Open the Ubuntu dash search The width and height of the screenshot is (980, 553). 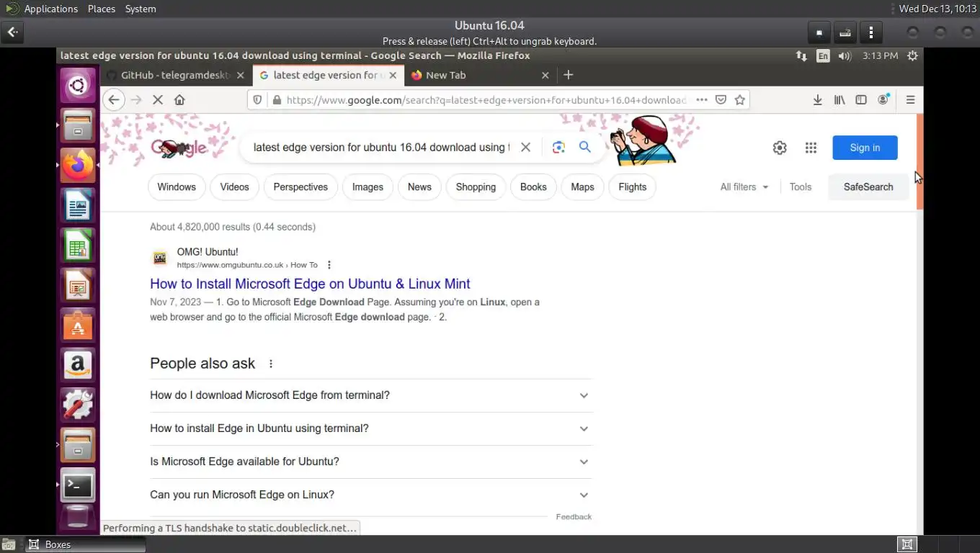click(x=78, y=86)
